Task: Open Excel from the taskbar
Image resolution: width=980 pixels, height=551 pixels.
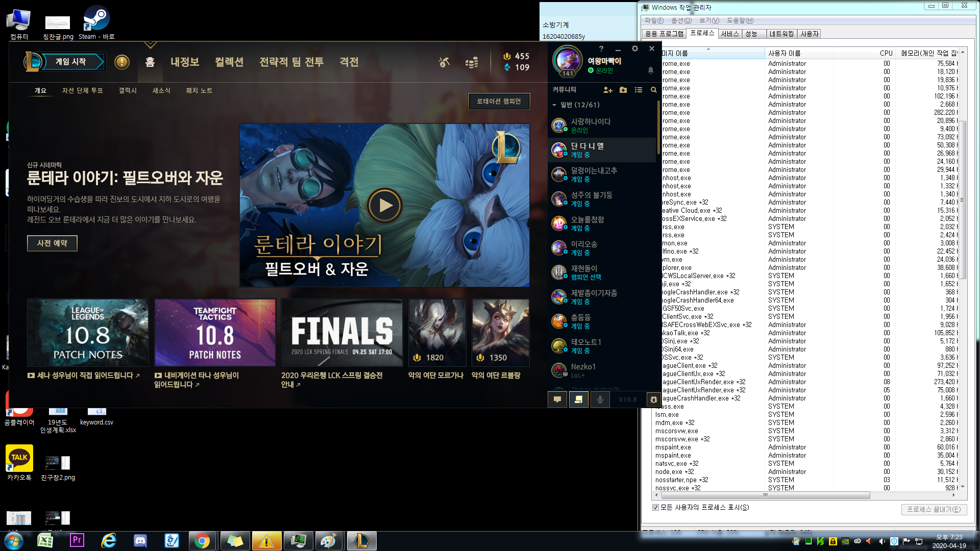Action: [x=45, y=541]
